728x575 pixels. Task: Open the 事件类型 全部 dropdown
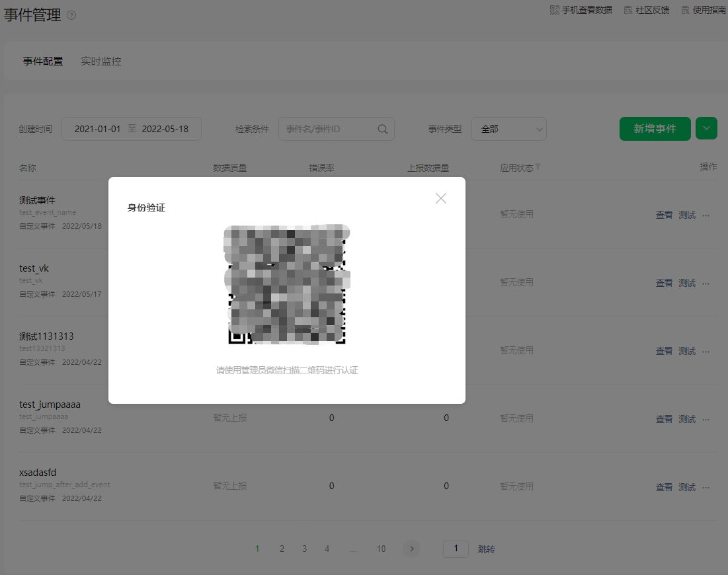pos(508,129)
